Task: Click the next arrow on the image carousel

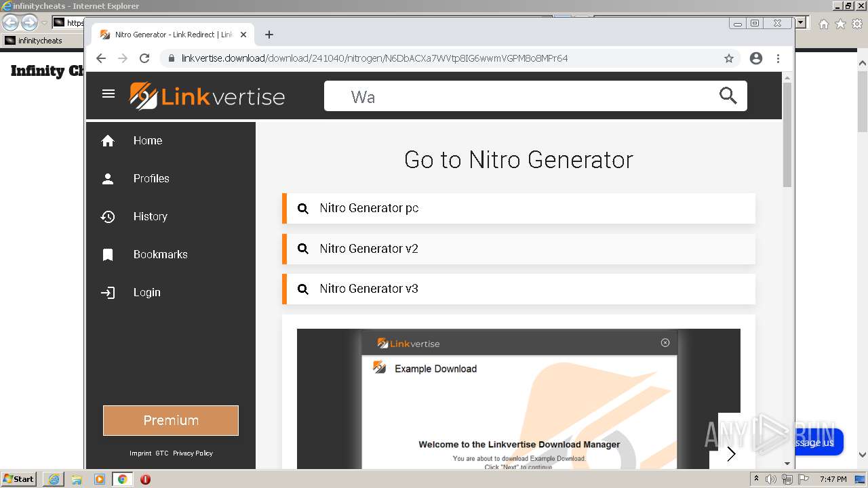Action: pyautogui.click(x=731, y=454)
